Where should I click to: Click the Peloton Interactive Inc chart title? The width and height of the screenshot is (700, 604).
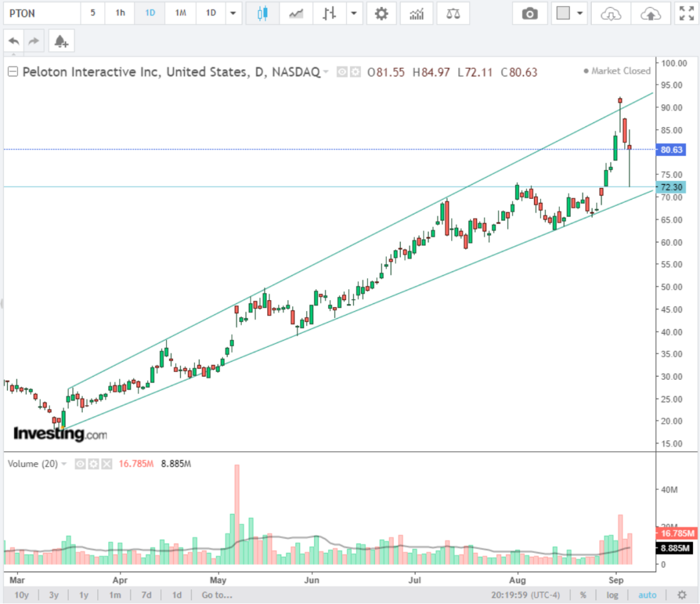[x=171, y=72]
